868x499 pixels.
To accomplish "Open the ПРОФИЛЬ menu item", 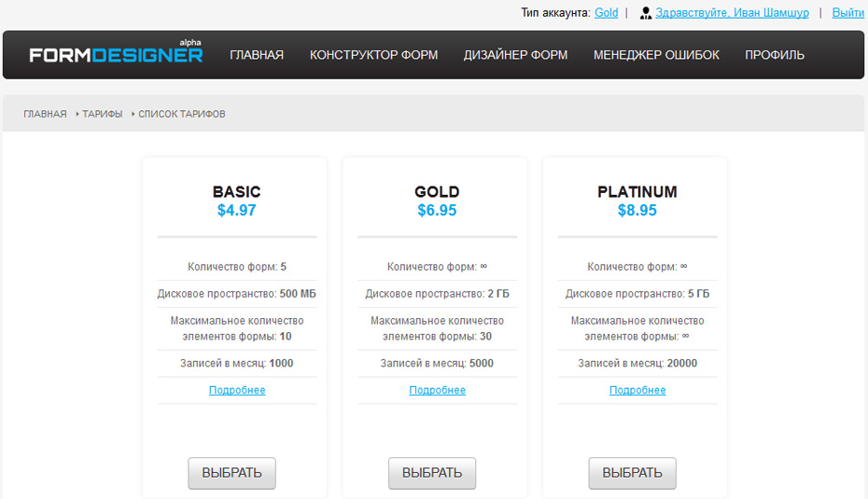I will (774, 55).
